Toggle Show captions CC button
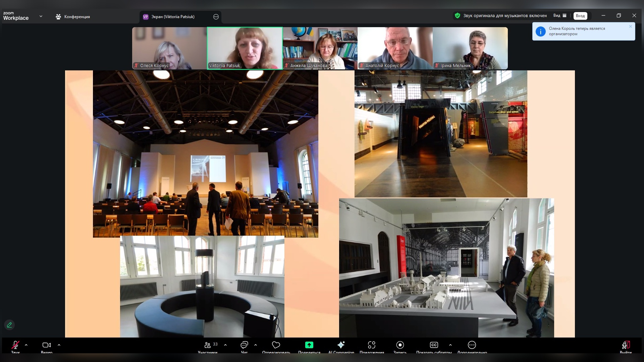 [434, 345]
